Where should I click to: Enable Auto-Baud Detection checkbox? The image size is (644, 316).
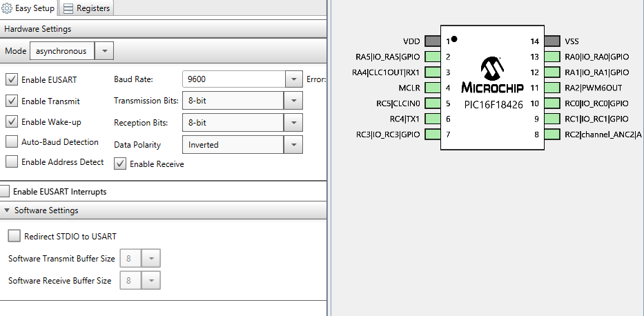(12, 142)
